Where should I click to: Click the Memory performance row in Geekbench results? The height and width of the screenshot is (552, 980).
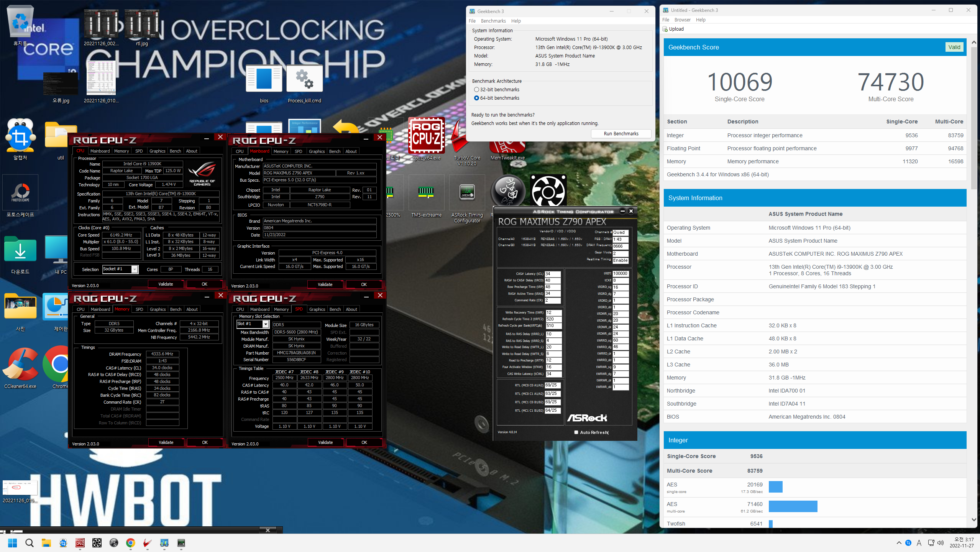click(814, 161)
